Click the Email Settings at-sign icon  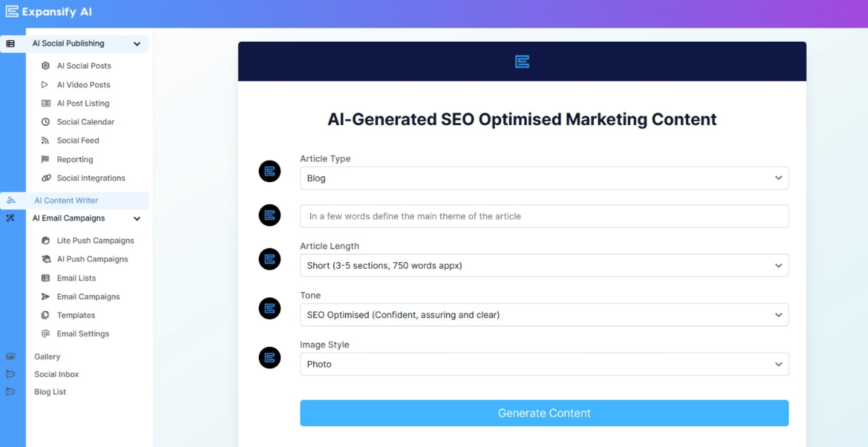coord(46,334)
